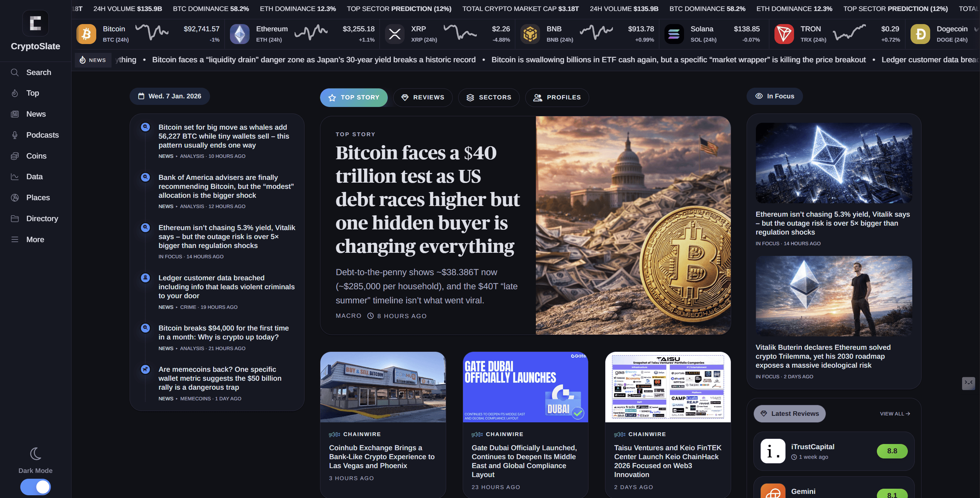Viewport: 980px width, 498px height.
Task: Open the Gate Dubai Officially Launches thumbnail
Action: click(525, 387)
